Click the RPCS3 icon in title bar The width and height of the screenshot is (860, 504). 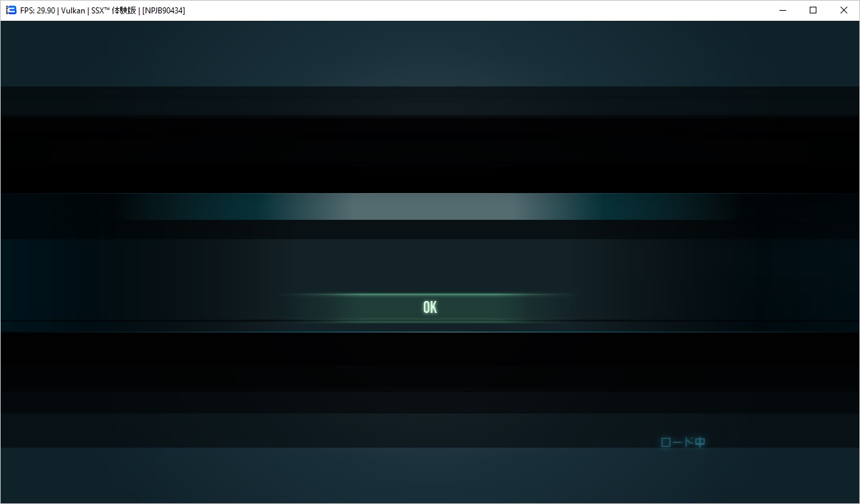(x=11, y=10)
